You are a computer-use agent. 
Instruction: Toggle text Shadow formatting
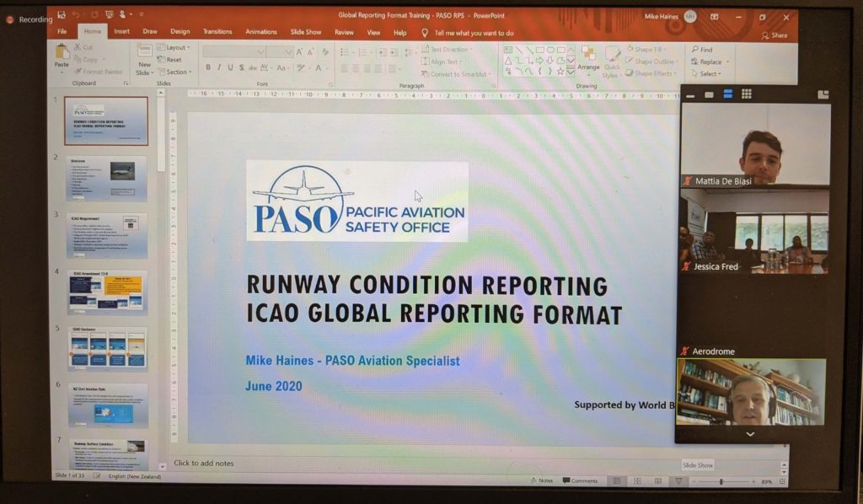click(x=241, y=67)
